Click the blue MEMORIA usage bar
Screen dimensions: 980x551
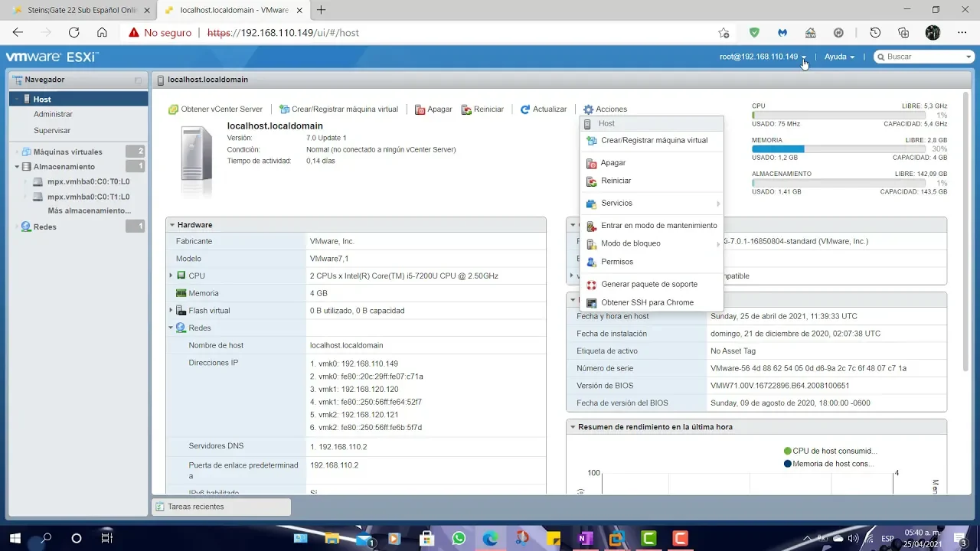tap(778, 149)
